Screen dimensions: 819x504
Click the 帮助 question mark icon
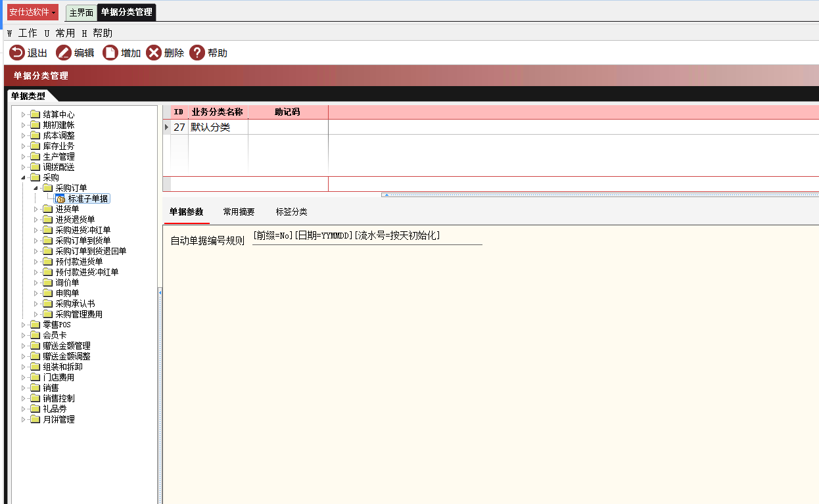point(197,53)
